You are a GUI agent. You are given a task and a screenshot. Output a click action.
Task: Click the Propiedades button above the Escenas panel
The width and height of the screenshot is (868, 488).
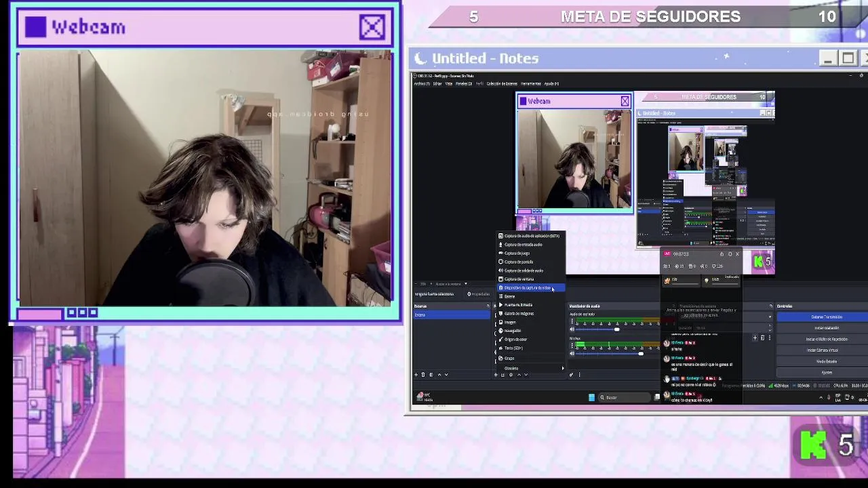click(479, 294)
